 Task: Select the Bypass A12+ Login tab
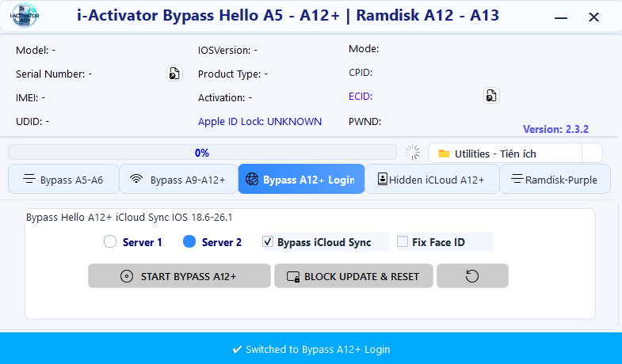click(x=301, y=179)
